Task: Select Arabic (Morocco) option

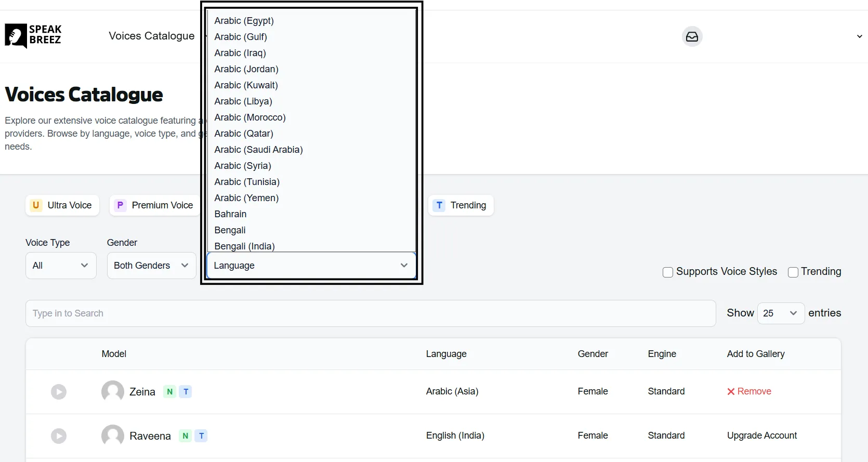Action: pyautogui.click(x=311, y=117)
